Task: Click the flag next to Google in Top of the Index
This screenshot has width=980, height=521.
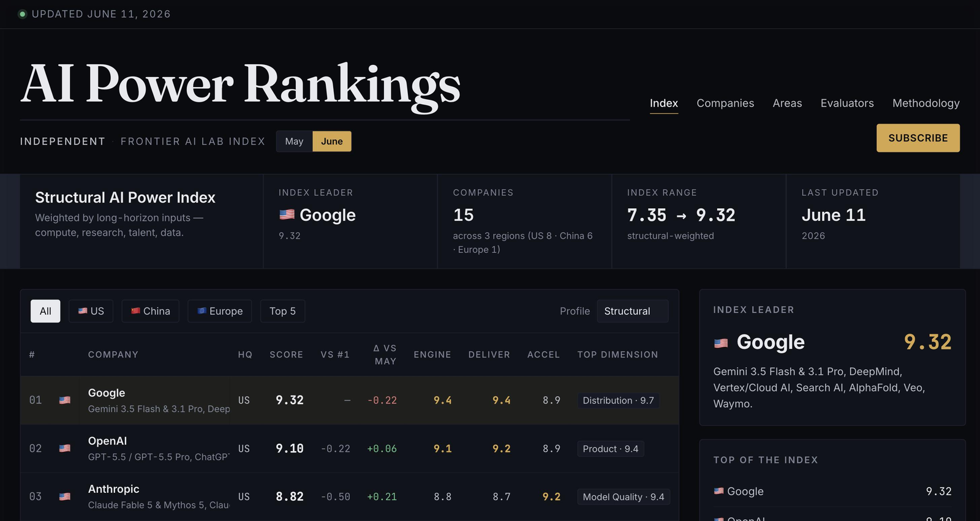Action: 718,491
